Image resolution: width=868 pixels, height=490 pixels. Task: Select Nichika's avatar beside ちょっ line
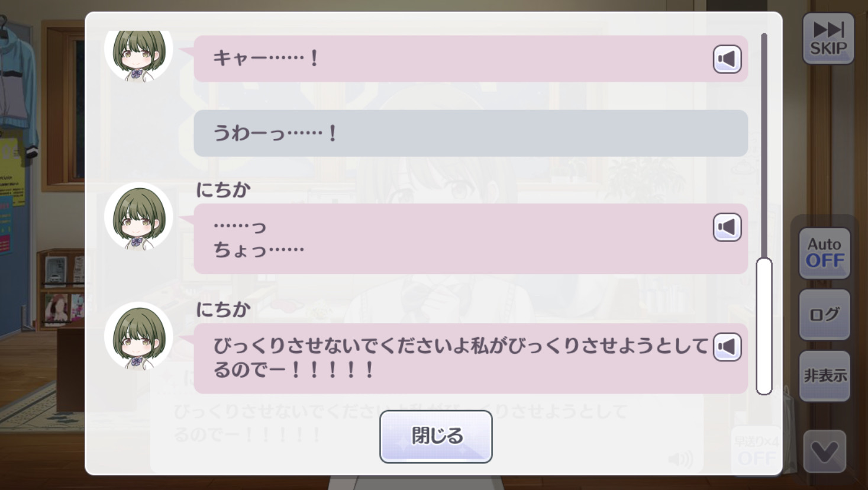click(138, 217)
